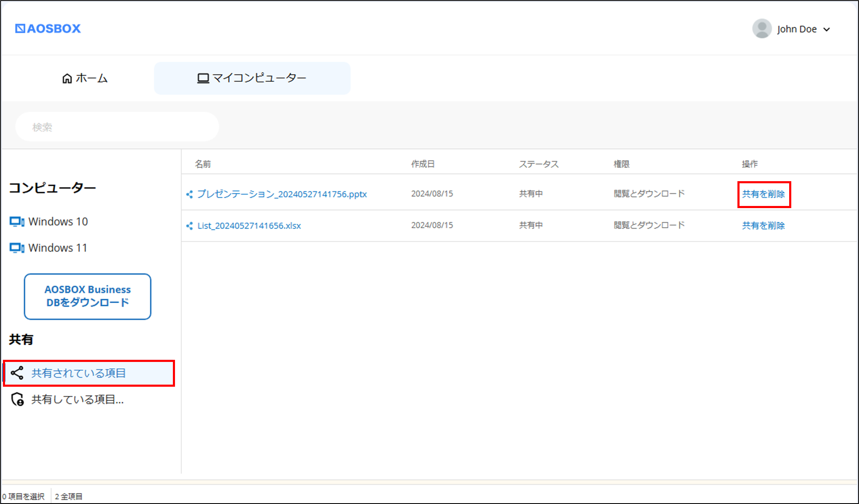Screen dimensions: 859x504
Task: Click 共有を削除 for List xlsx file
Action: (764, 226)
